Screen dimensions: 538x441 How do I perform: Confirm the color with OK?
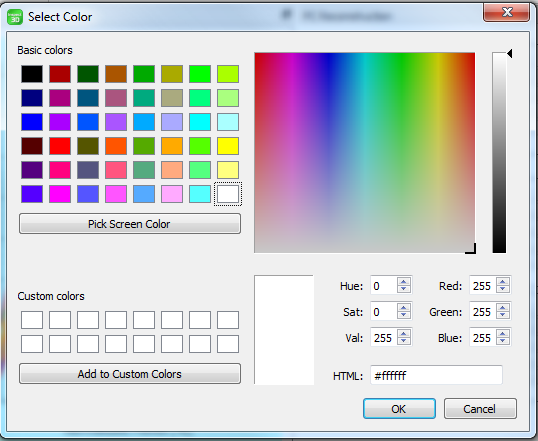(x=399, y=409)
